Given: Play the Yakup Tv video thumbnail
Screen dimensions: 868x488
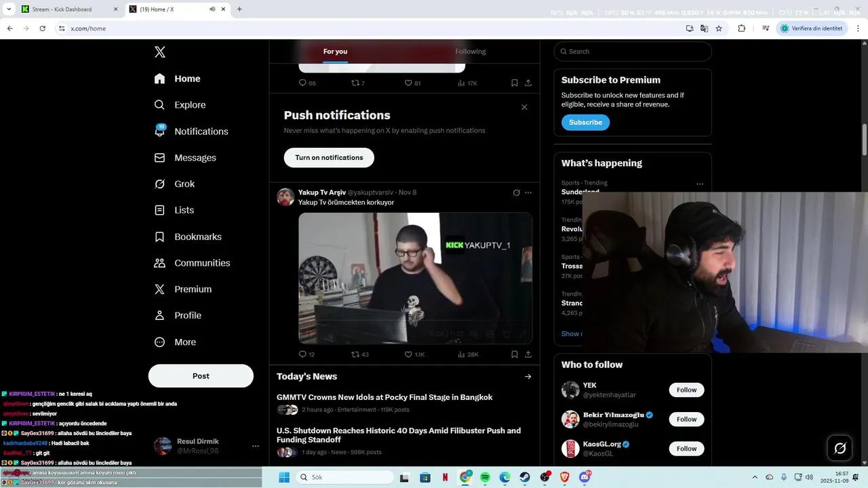Looking at the screenshot, I should tap(416, 279).
